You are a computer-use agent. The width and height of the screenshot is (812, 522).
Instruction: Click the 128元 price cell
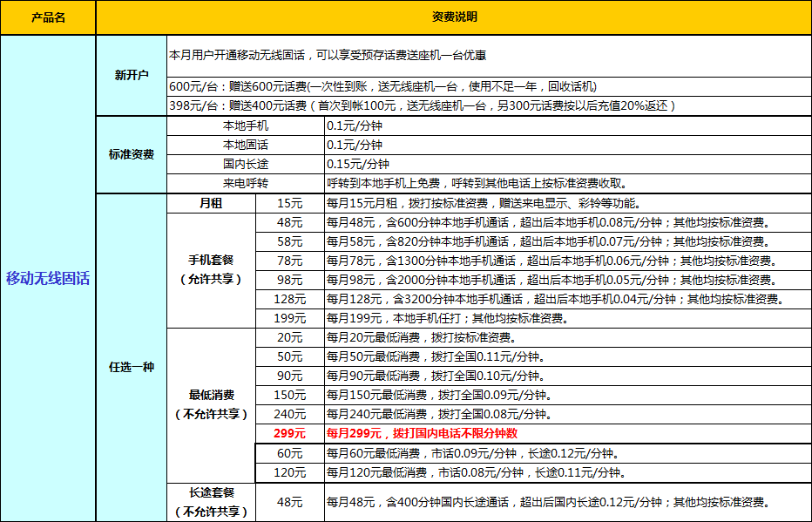[x=290, y=299]
